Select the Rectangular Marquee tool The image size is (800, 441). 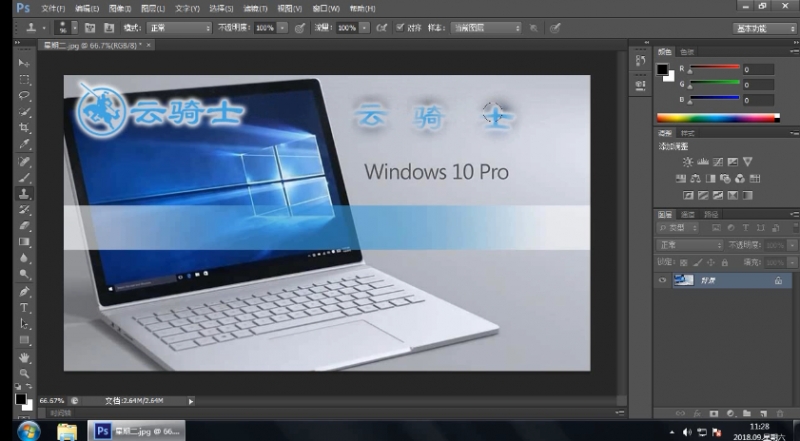point(24,80)
